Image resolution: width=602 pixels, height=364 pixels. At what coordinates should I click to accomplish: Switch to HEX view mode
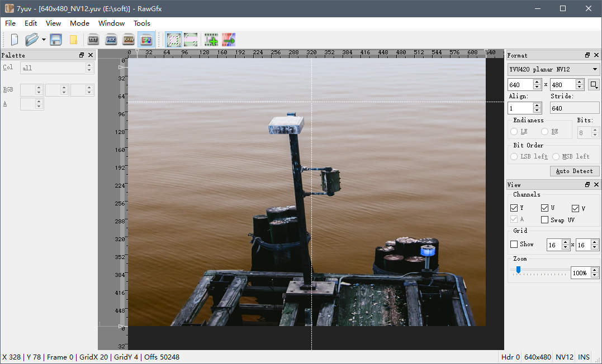111,39
